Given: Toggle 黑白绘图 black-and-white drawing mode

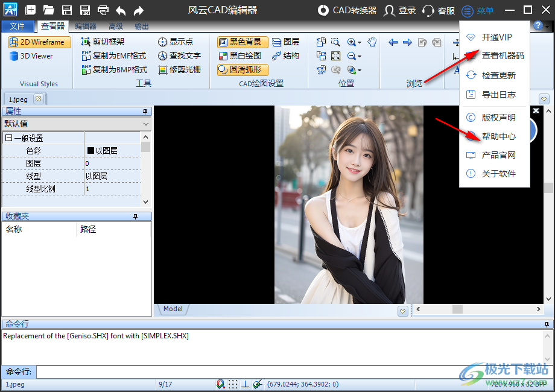Looking at the screenshot, I should (x=240, y=55).
